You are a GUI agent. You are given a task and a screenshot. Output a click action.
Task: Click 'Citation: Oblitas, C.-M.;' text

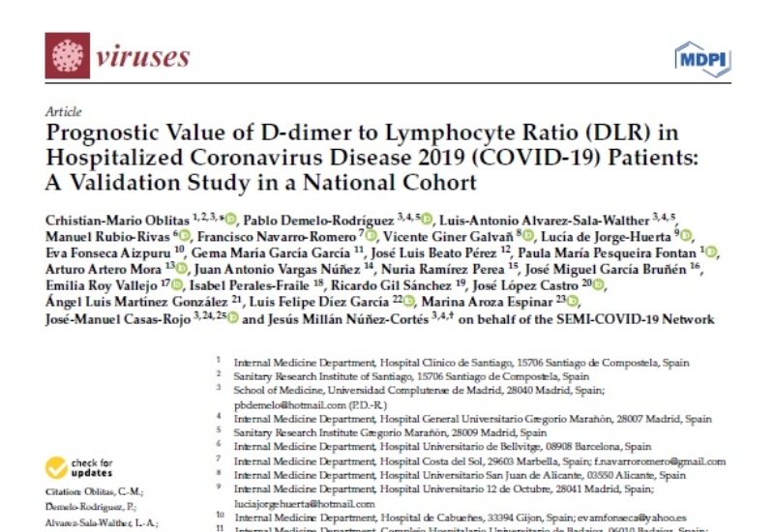coord(94,492)
